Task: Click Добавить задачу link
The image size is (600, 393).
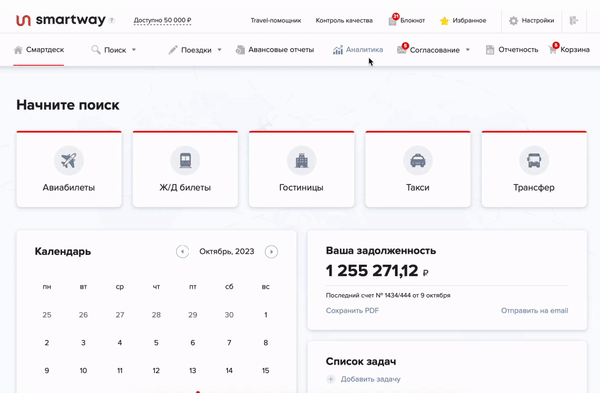Action: tap(370, 379)
